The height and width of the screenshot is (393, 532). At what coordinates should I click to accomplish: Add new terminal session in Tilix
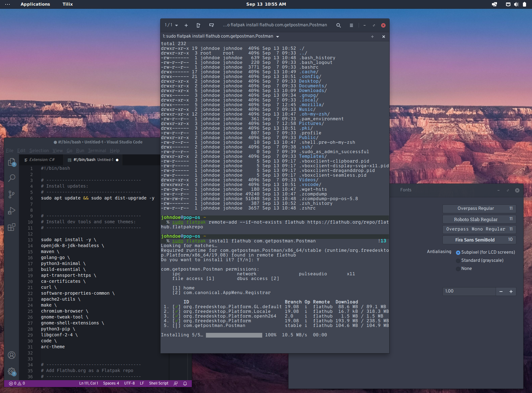click(186, 25)
